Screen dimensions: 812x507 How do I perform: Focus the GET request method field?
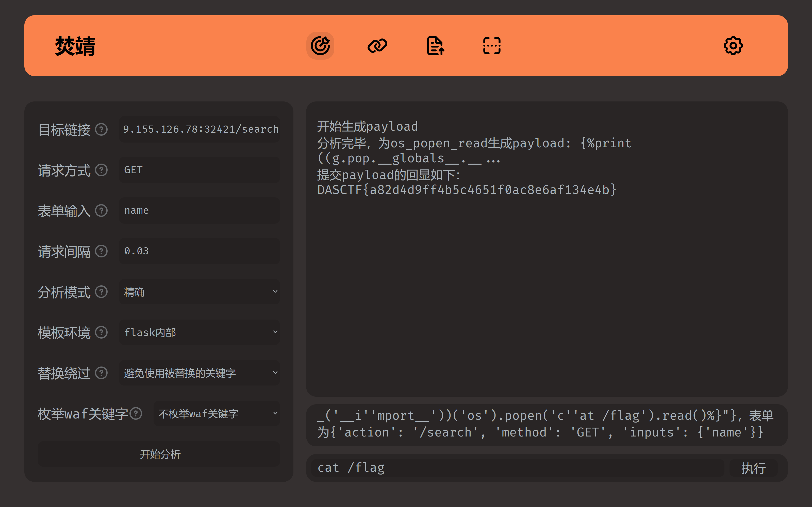click(199, 170)
